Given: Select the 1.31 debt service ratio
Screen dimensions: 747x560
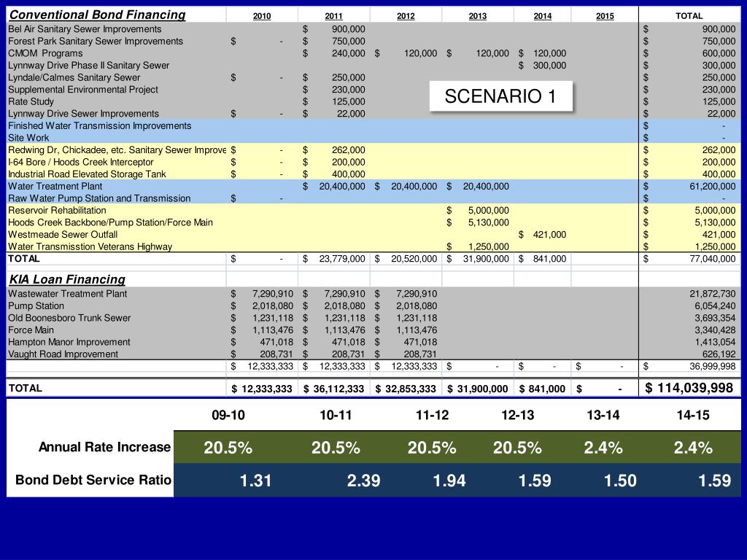Looking at the screenshot, I should 256,481.
